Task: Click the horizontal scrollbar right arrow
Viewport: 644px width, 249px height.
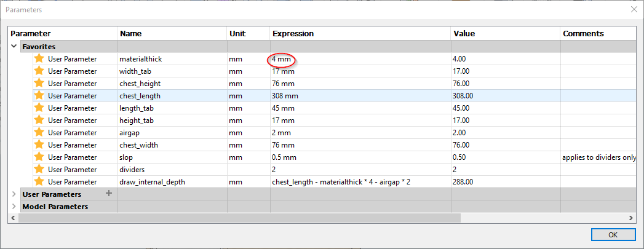Action: (631, 218)
